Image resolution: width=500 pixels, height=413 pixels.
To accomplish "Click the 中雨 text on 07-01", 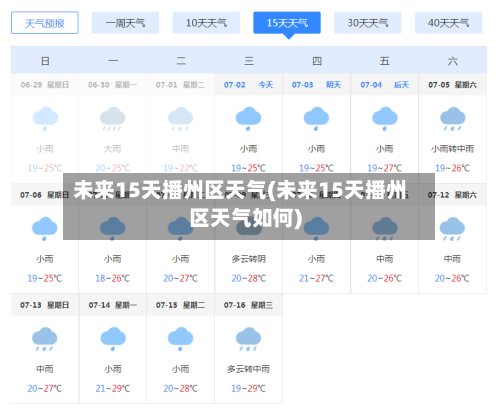I will coord(180,149).
